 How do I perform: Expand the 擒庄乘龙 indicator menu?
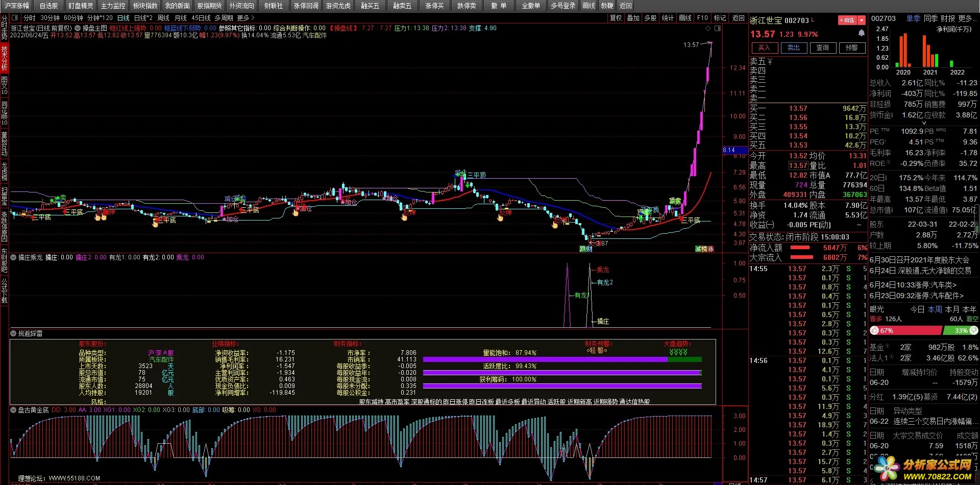tap(13, 257)
